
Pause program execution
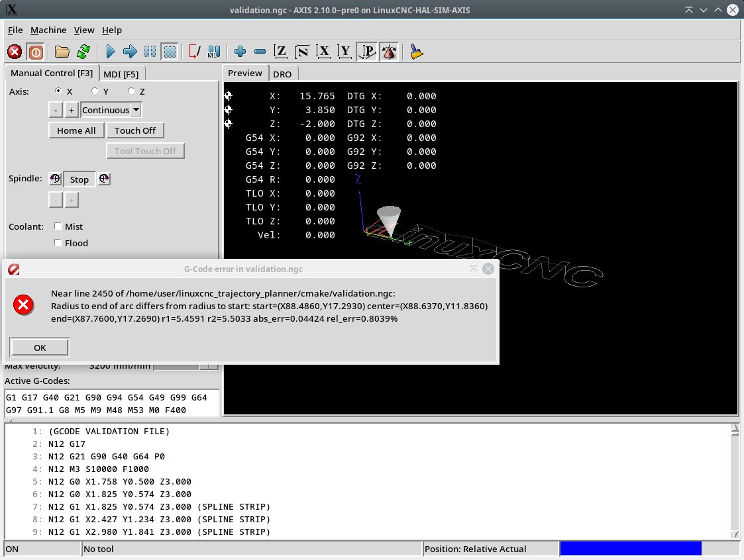tap(150, 52)
